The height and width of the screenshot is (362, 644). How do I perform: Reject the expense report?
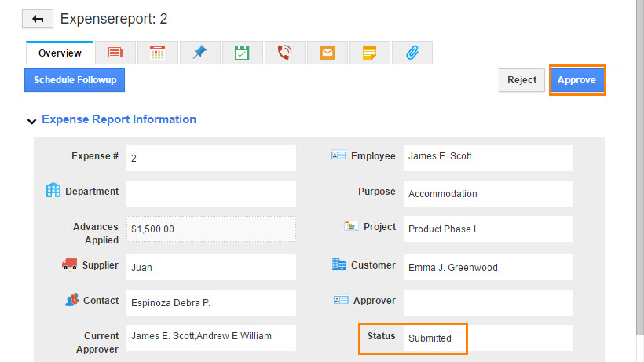pos(521,80)
